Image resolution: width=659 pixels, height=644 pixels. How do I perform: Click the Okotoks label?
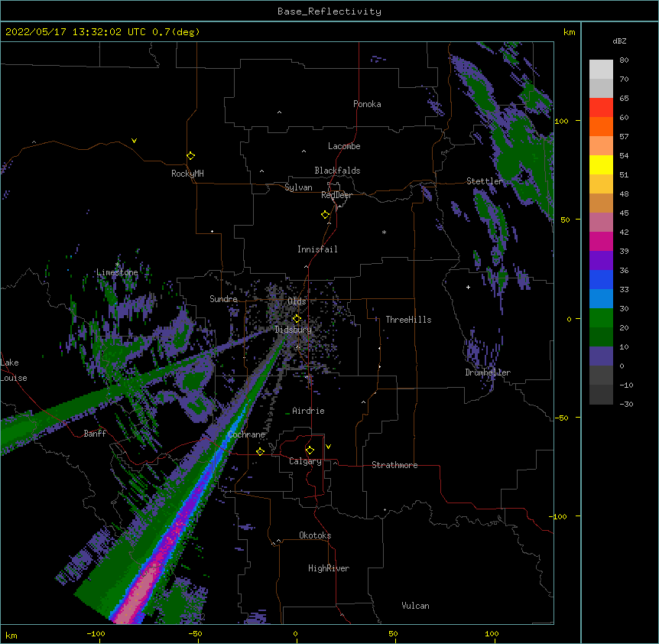click(x=315, y=535)
